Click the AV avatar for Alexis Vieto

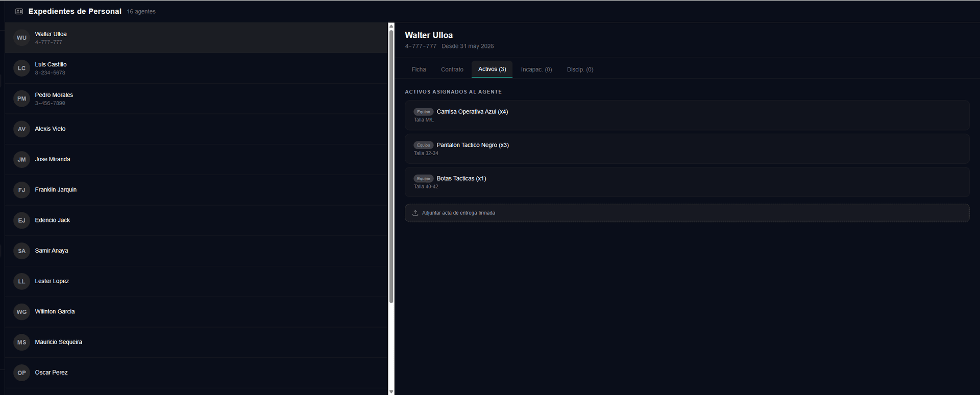pyautogui.click(x=21, y=129)
